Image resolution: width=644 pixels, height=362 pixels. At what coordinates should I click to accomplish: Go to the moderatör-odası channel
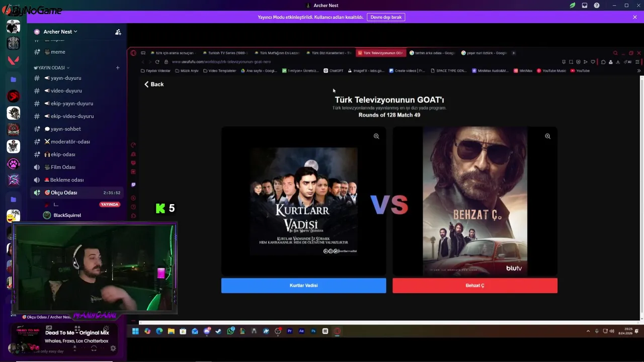(x=76, y=142)
